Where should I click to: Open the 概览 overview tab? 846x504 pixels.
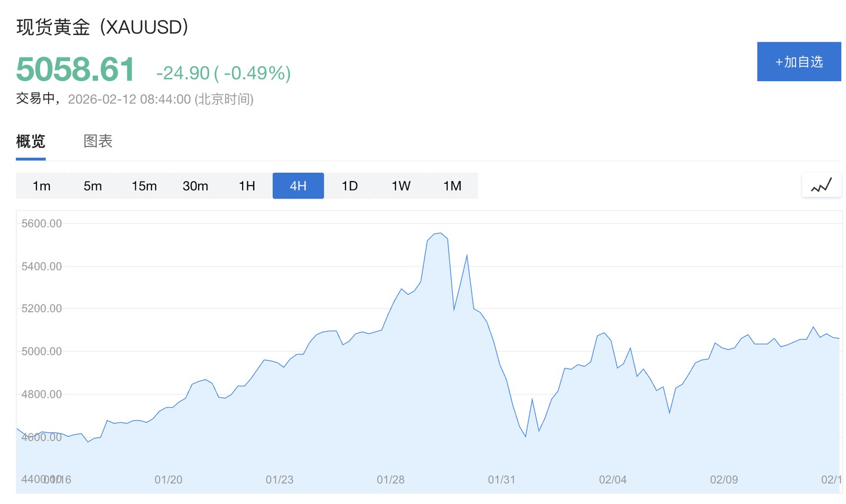click(x=31, y=142)
